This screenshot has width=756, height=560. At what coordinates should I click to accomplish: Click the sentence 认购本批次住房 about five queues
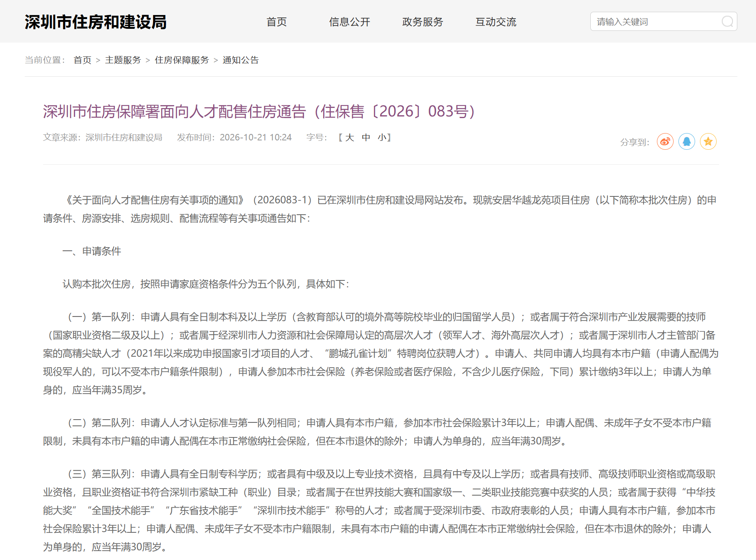click(206, 284)
